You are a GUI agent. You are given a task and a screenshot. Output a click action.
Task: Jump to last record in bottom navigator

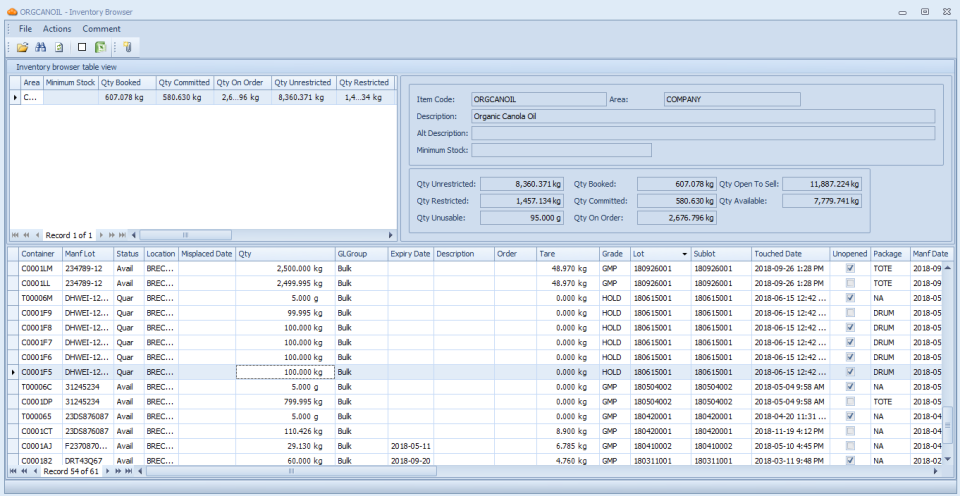pyautogui.click(x=129, y=470)
